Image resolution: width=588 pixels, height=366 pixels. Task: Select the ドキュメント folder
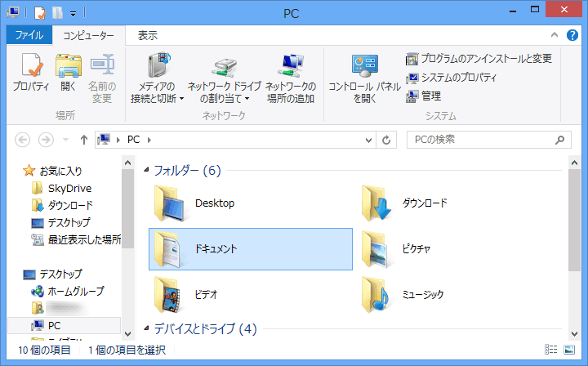click(251, 249)
